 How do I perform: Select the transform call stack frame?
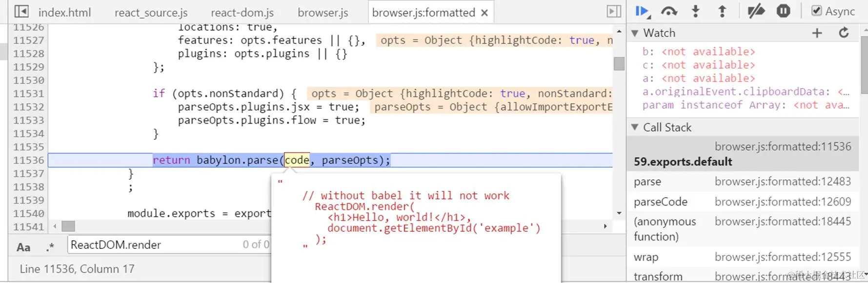(x=743, y=276)
